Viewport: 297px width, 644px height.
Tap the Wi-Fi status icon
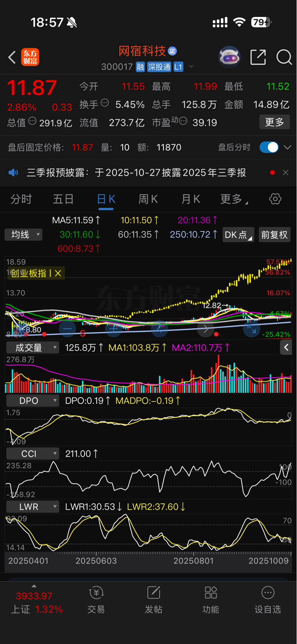239,22
